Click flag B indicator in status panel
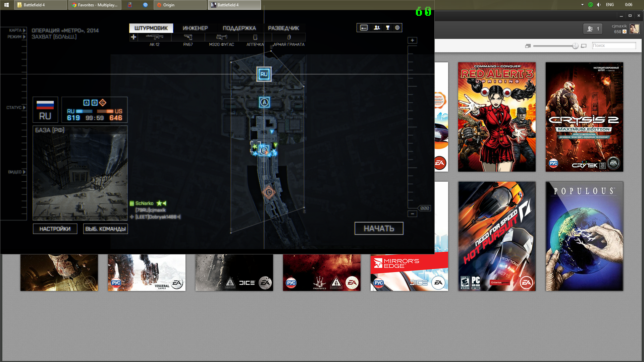 (x=94, y=103)
